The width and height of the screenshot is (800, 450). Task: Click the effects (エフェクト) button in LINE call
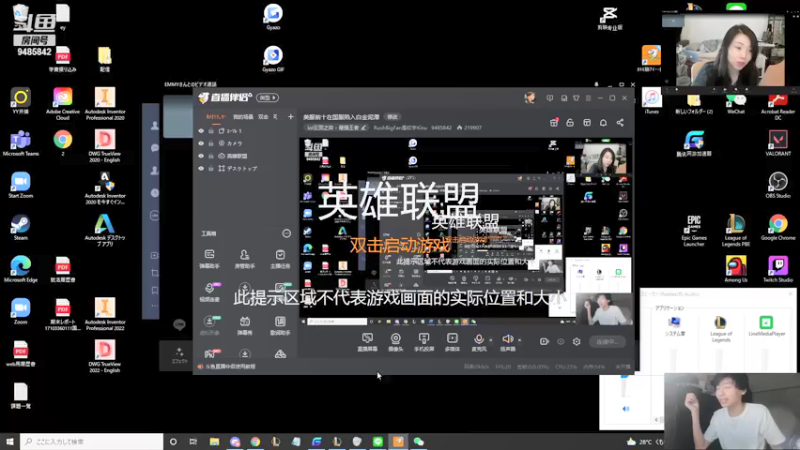click(x=179, y=356)
